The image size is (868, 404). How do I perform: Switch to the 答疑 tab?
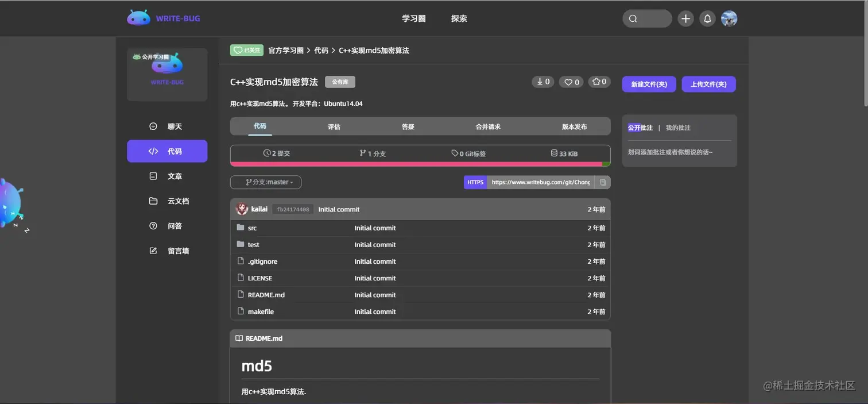point(408,126)
